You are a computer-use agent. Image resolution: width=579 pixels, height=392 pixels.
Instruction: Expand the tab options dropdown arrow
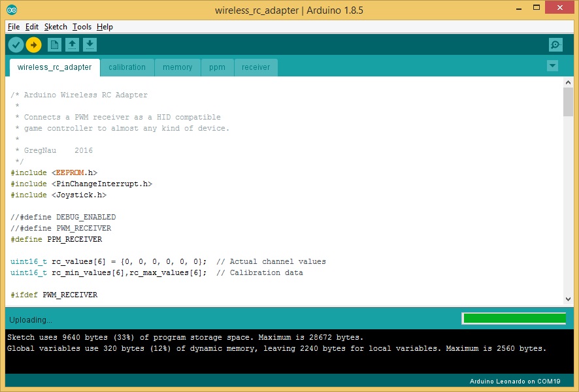[x=552, y=66]
